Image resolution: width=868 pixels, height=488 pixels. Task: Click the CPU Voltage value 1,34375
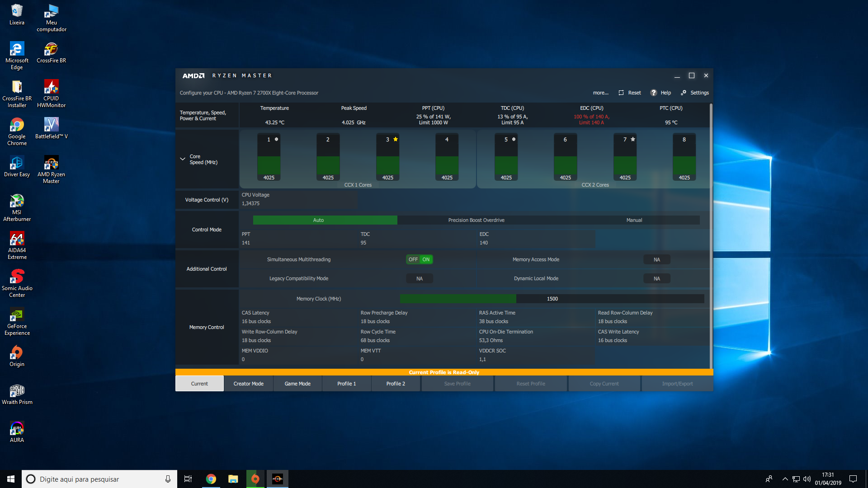tap(250, 203)
